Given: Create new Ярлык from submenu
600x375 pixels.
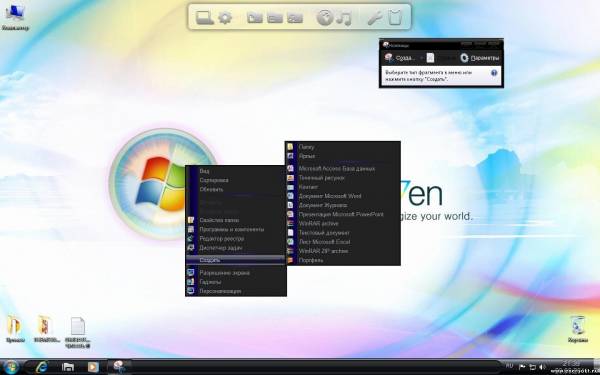Looking at the screenshot, I should pos(343,156).
